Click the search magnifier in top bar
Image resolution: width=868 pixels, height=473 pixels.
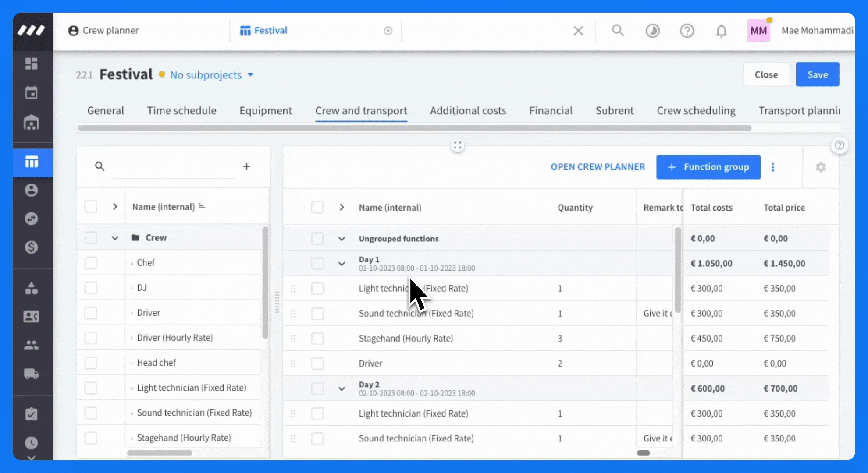point(618,30)
